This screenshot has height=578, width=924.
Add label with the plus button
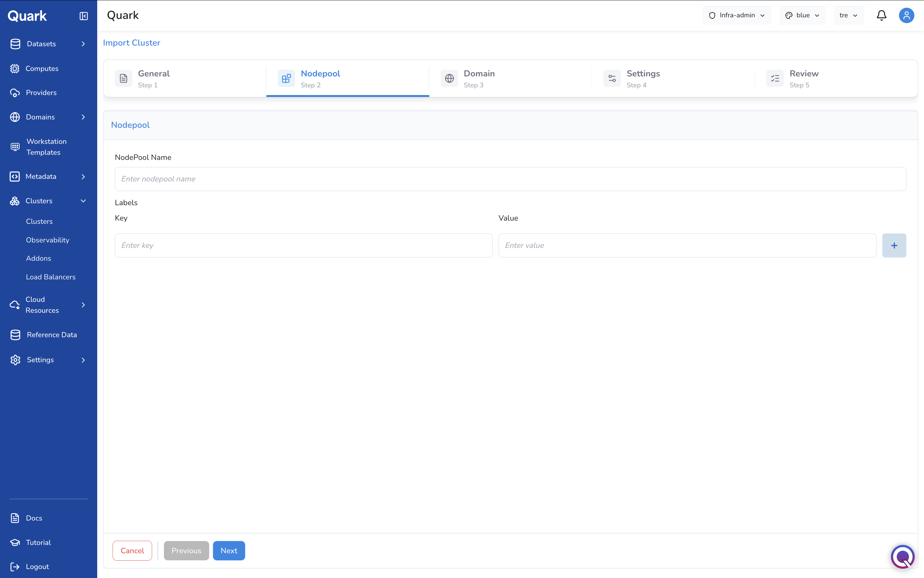click(894, 245)
